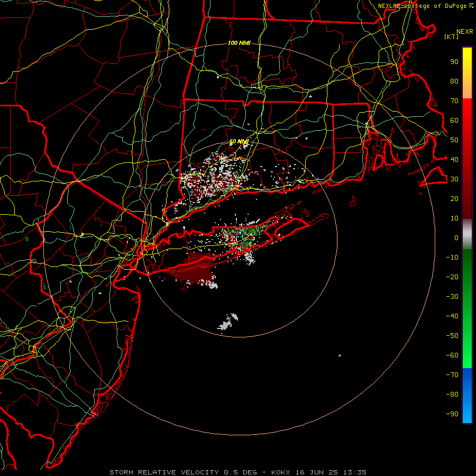Click the -50 value on the scale
The width and height of the screenshot is (476, 476).
click(452, 336)
